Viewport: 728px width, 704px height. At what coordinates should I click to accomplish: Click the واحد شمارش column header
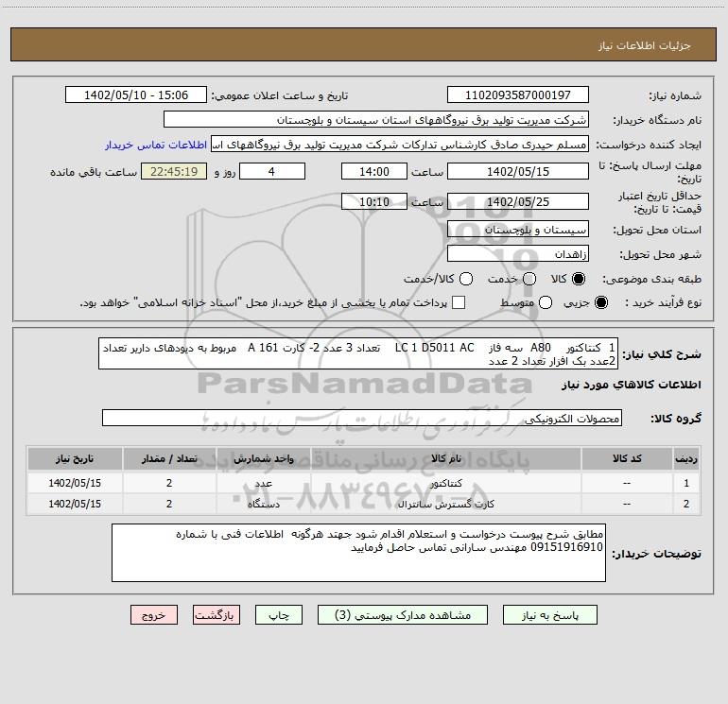263,458
